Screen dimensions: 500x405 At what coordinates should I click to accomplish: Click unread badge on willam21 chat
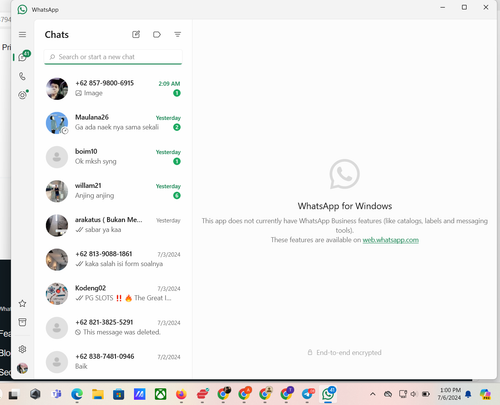click(177, 196)
